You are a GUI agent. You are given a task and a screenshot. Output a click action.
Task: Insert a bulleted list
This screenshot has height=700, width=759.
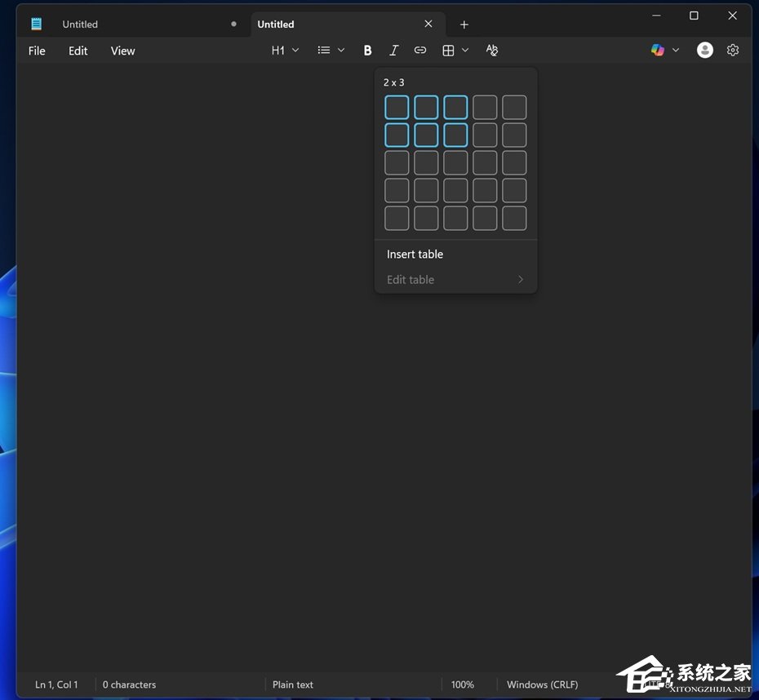324,51
